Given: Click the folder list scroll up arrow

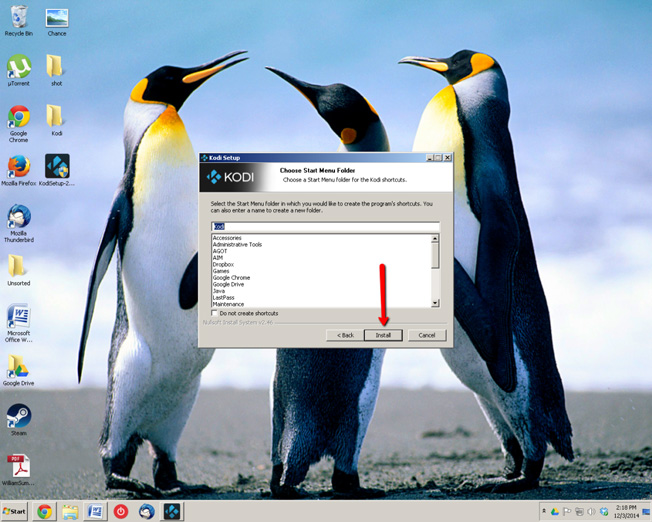Looking at the screenshot, I should (x=435, y=239).
